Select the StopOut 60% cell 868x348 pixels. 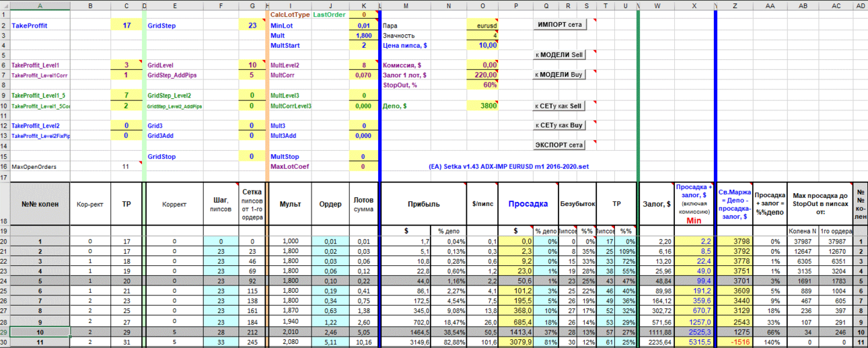[483, 85]
